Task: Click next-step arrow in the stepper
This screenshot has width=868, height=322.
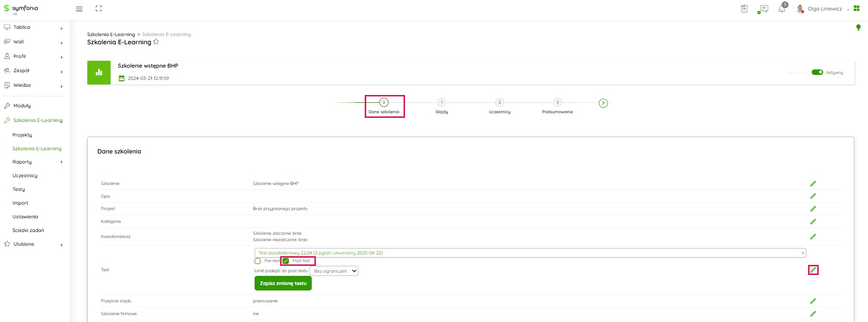Action: click(603, 103)
